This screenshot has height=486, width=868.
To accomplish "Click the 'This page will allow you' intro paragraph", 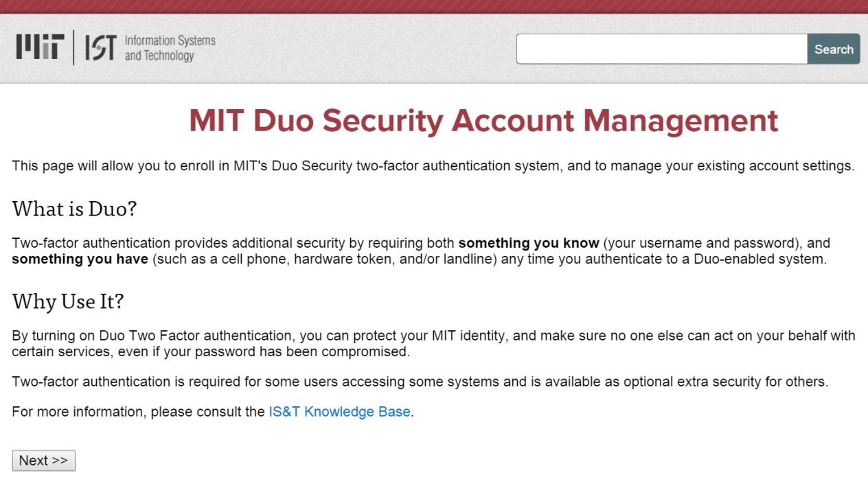I will pos(433,166).
